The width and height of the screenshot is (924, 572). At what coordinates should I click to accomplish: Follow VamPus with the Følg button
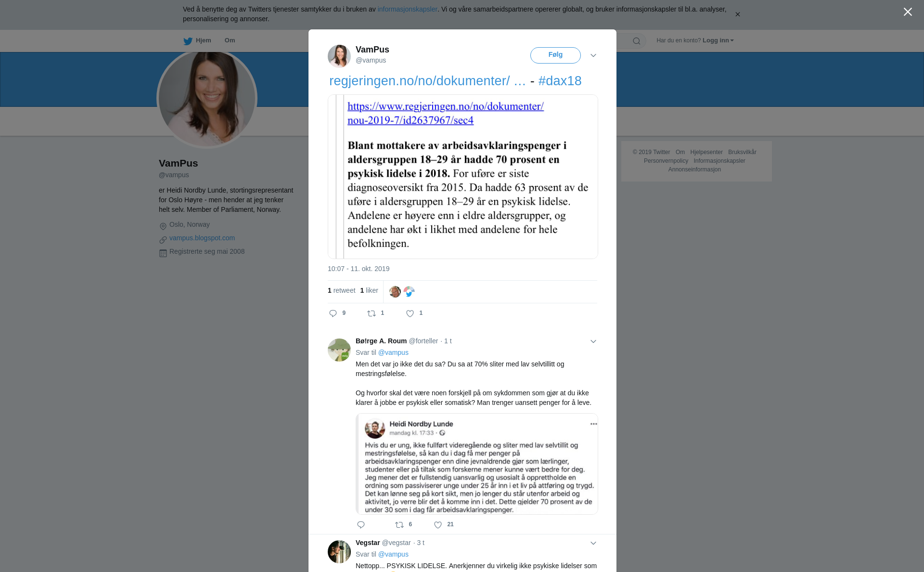click(555, 55)
